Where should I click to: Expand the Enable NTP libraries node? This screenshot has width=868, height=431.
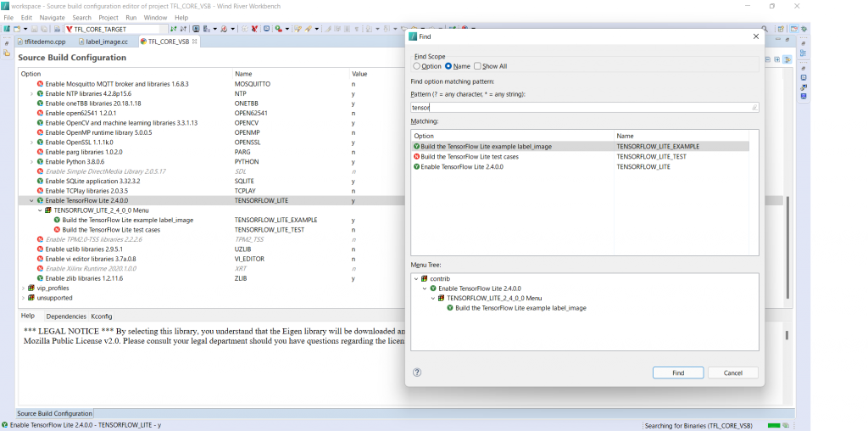(31, 93)
